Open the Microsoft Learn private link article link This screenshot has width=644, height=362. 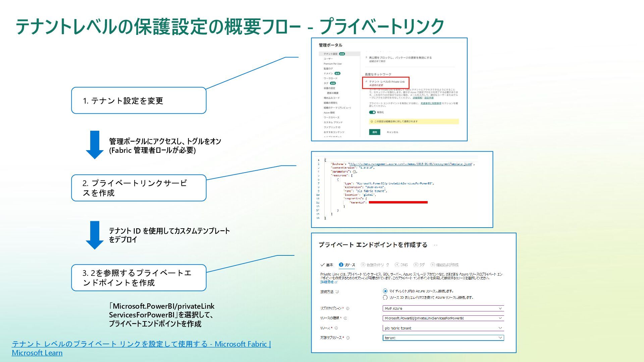click(x=141, y=348)
